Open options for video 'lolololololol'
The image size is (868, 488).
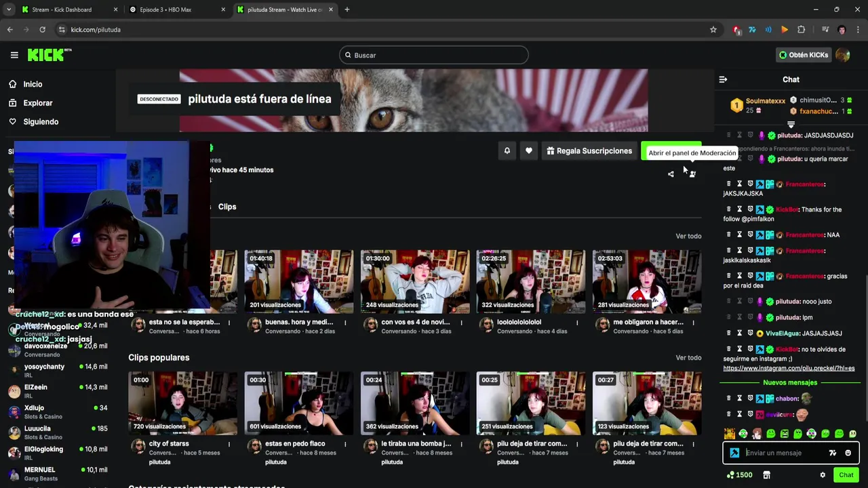click(x=577, y=323)
